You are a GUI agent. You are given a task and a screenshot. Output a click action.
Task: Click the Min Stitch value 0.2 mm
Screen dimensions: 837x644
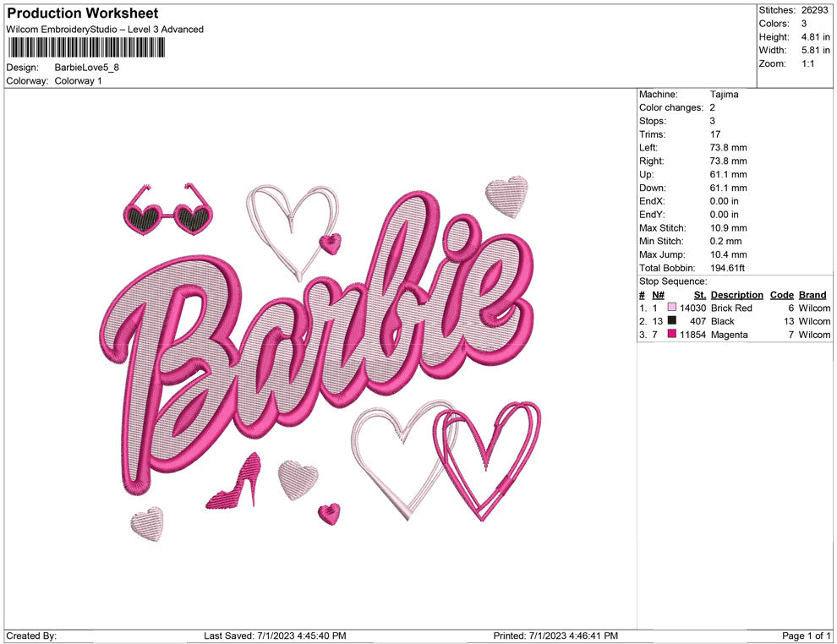coord(725,241)
